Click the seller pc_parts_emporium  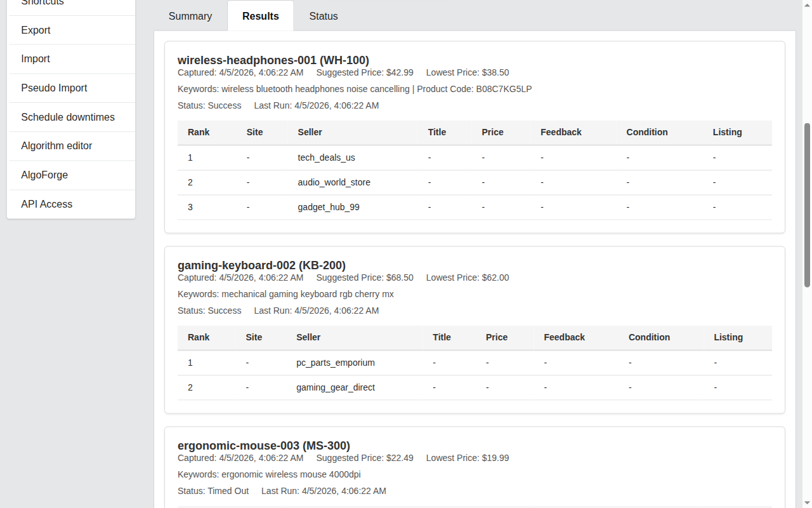click(336, 363)
